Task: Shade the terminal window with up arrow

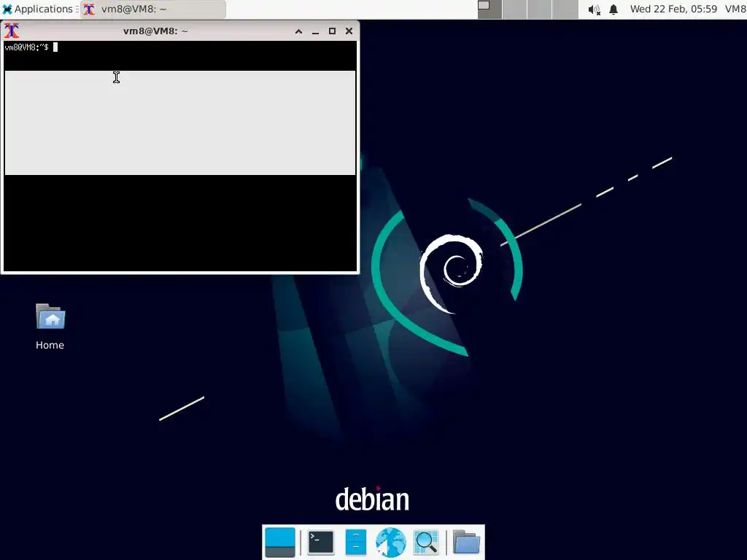Action: tap(298, 31)
